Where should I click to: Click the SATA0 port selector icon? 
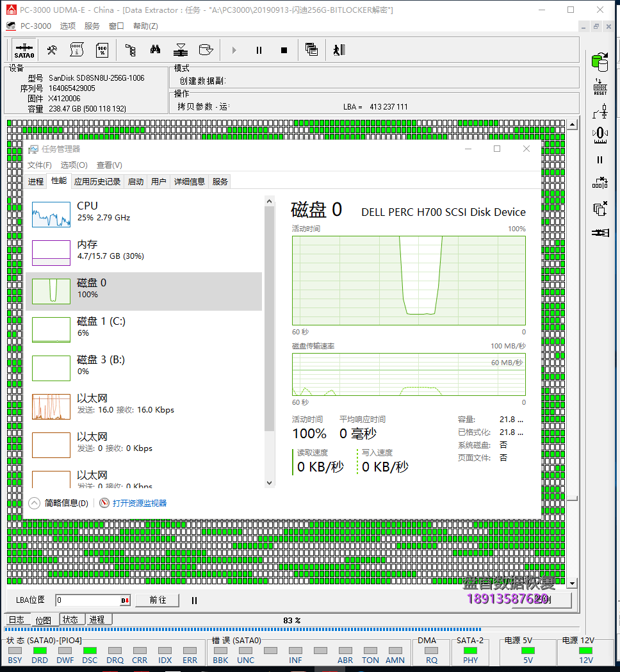[24, 51]
